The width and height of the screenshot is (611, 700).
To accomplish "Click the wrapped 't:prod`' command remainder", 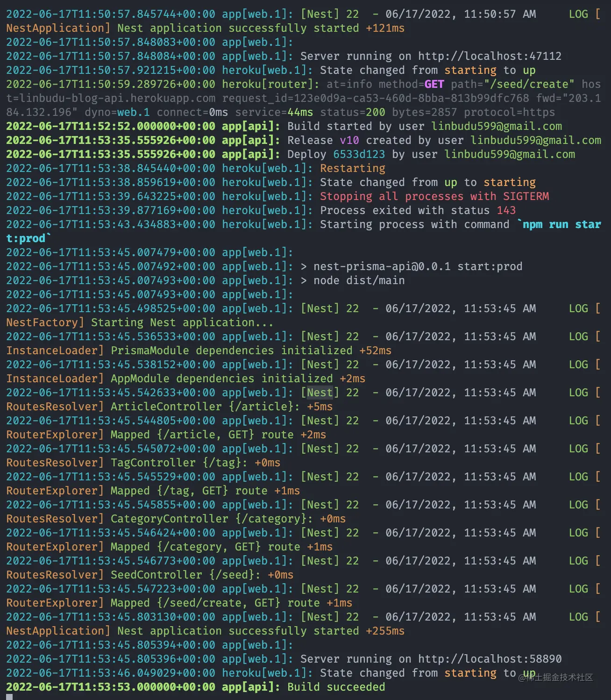I will tap(28, 238).
